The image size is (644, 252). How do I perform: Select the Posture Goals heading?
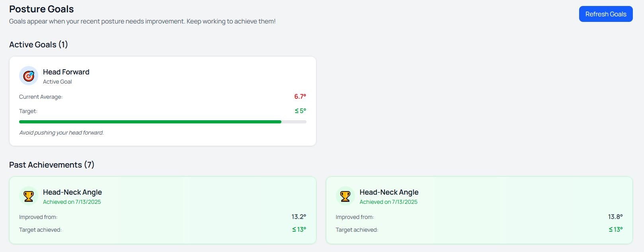point(41,9)
